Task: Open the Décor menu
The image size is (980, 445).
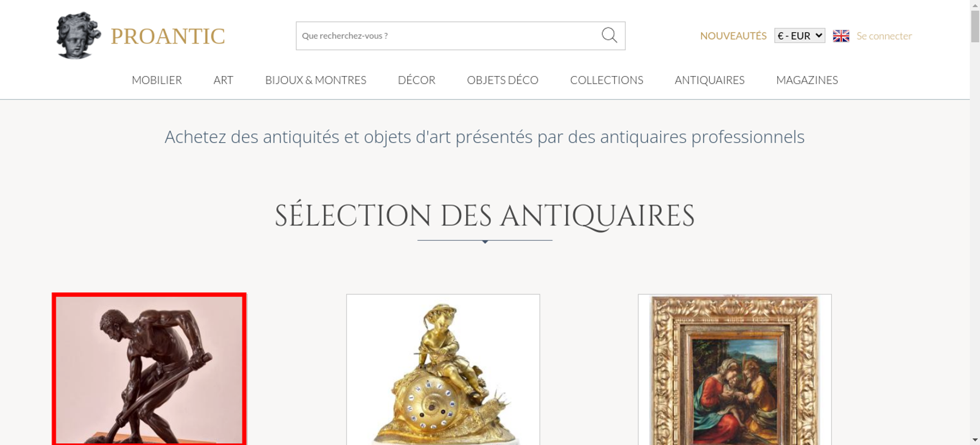Action: [416, 80]
